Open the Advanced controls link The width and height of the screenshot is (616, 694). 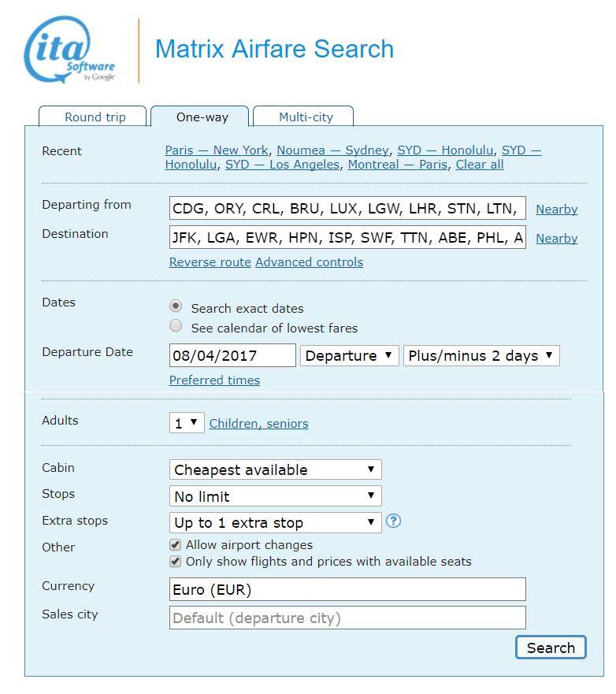click(x=309, y=262)
